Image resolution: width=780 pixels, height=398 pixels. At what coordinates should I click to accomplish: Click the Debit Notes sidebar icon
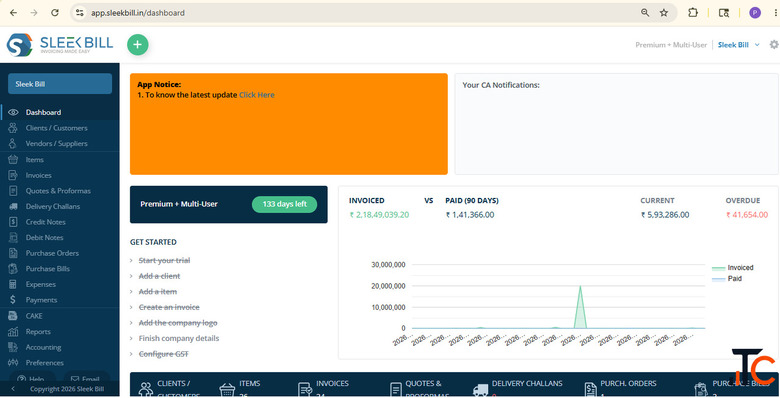point(13,237)
